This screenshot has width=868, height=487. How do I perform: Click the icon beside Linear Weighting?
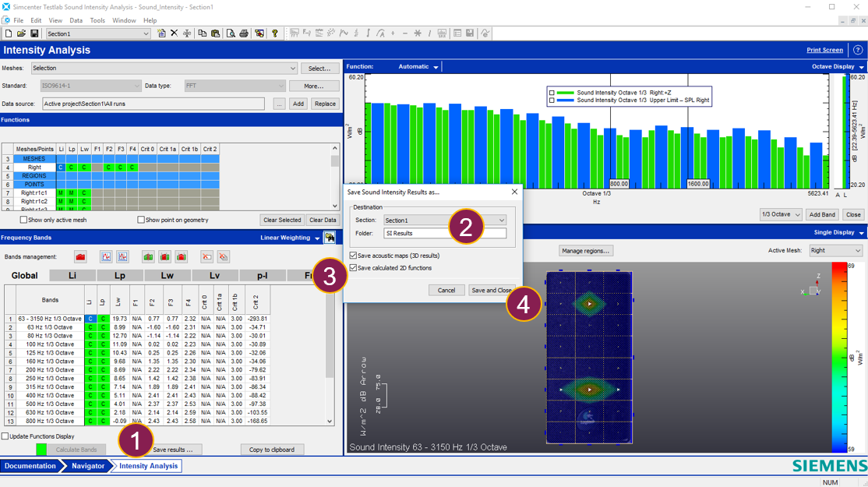pyautogui.click(x=330, y=238)
